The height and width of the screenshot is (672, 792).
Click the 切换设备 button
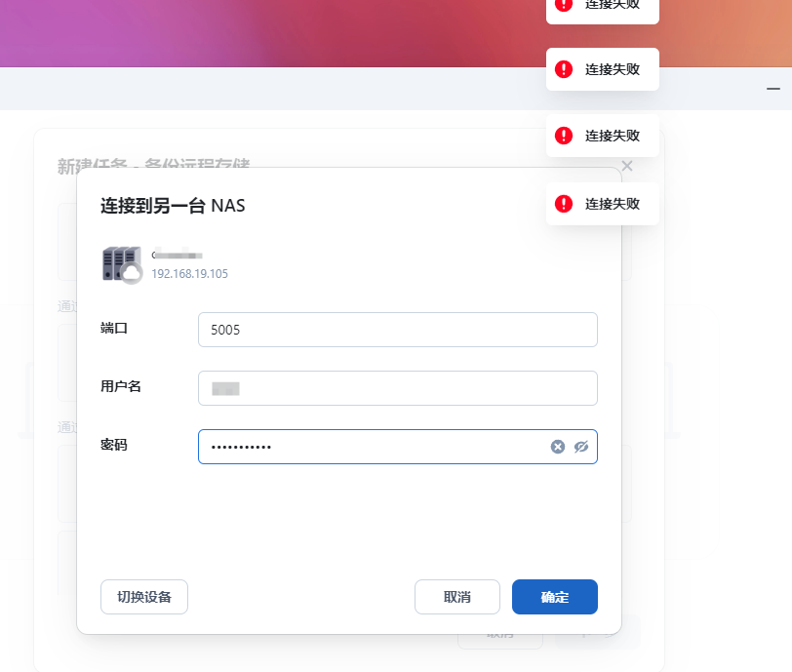[x=144, y=597]
